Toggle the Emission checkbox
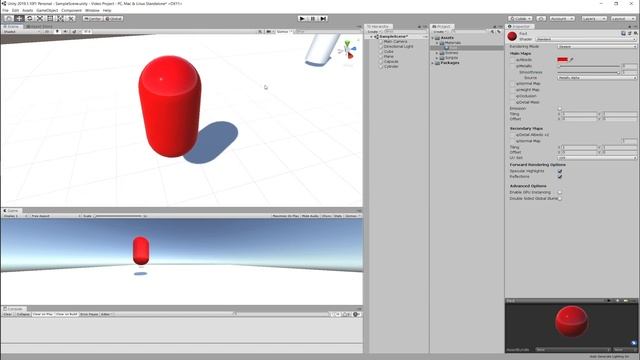 (560, 109)
